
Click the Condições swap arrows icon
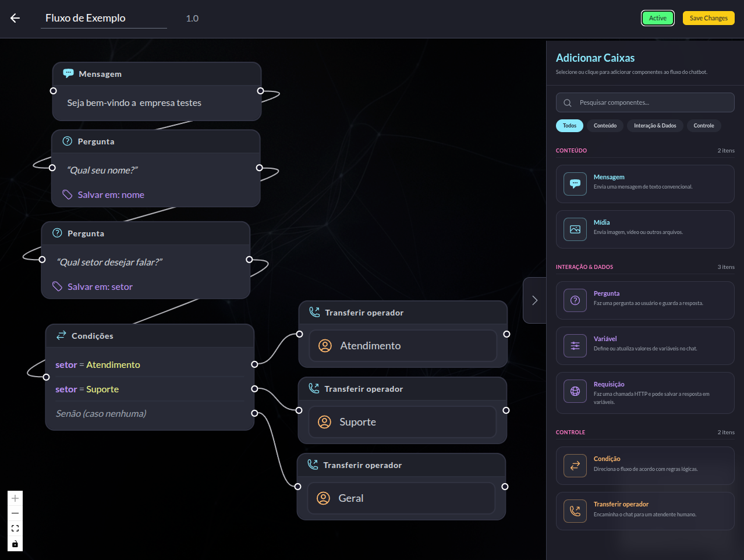point(61,335)
